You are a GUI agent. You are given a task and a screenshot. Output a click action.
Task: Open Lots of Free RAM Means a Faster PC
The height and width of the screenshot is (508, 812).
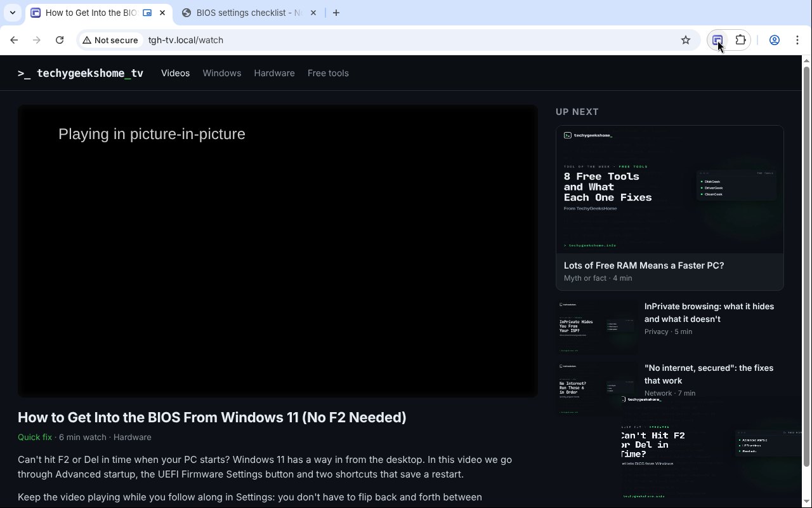pyautogui.click(x=644, y=265)
